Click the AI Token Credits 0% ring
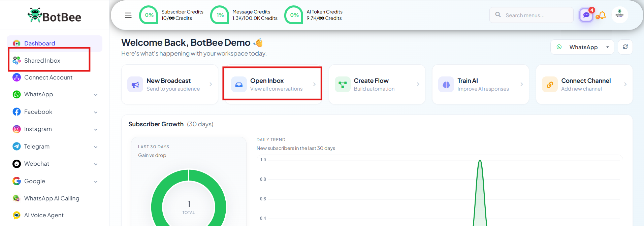Viewport: 644px width, 226px height. click(x=294, y=15)
